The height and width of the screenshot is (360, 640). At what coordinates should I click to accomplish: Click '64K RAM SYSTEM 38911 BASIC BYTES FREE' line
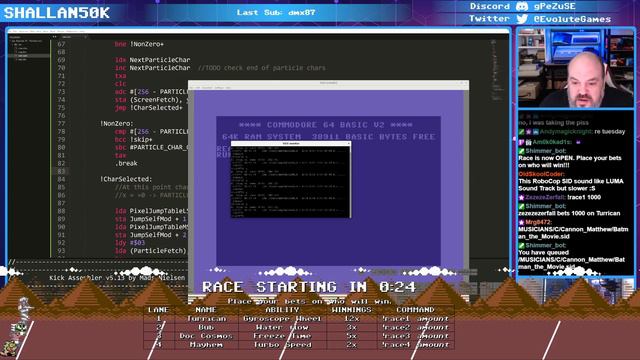[329, 136]
